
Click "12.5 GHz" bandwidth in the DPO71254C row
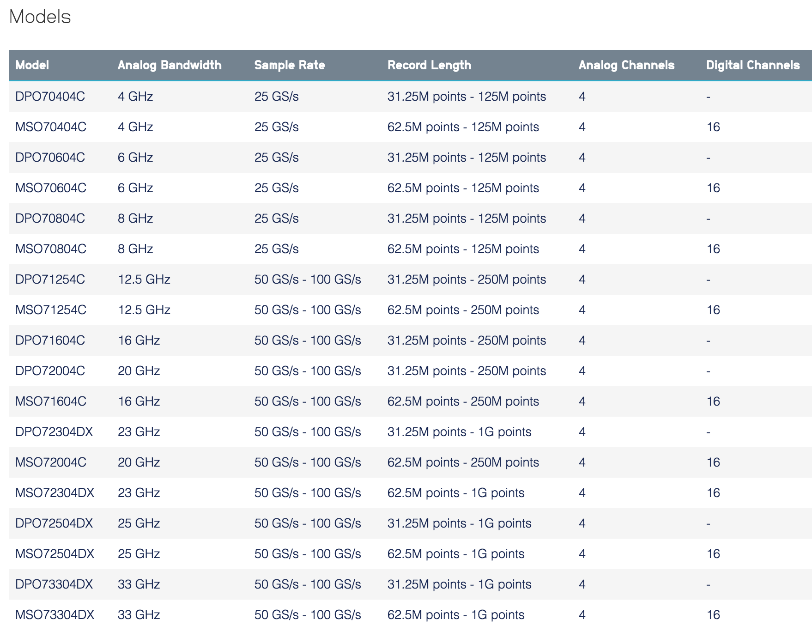coord(144,279)
